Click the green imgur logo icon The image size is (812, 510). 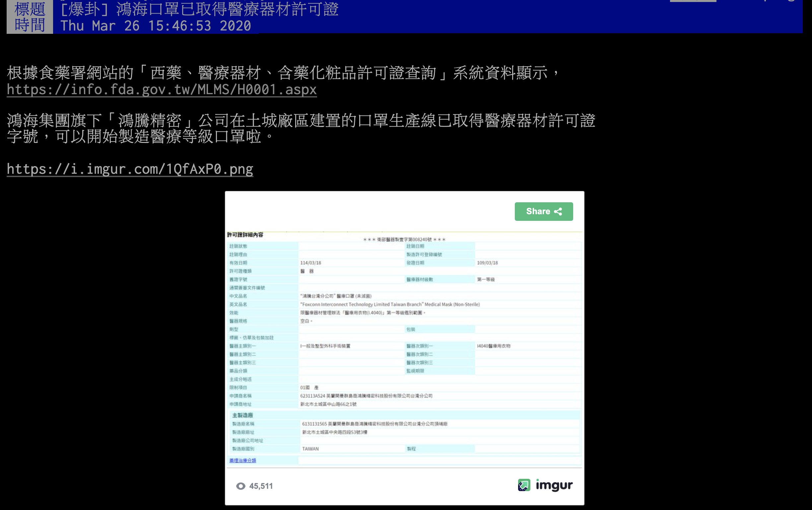pos(524,485)
